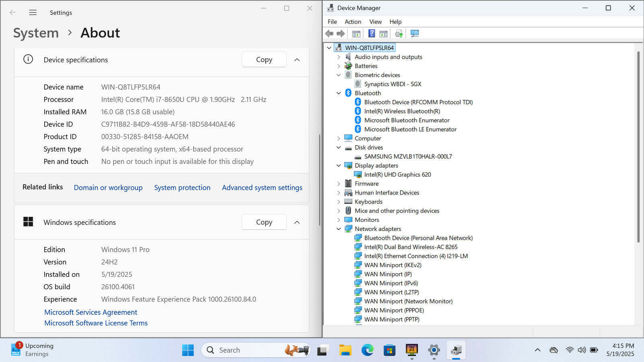Screen dimensions: 644x362
Task: Click the Forward arrow in Device Manager toolbar
Action: [x=341, y=33]
